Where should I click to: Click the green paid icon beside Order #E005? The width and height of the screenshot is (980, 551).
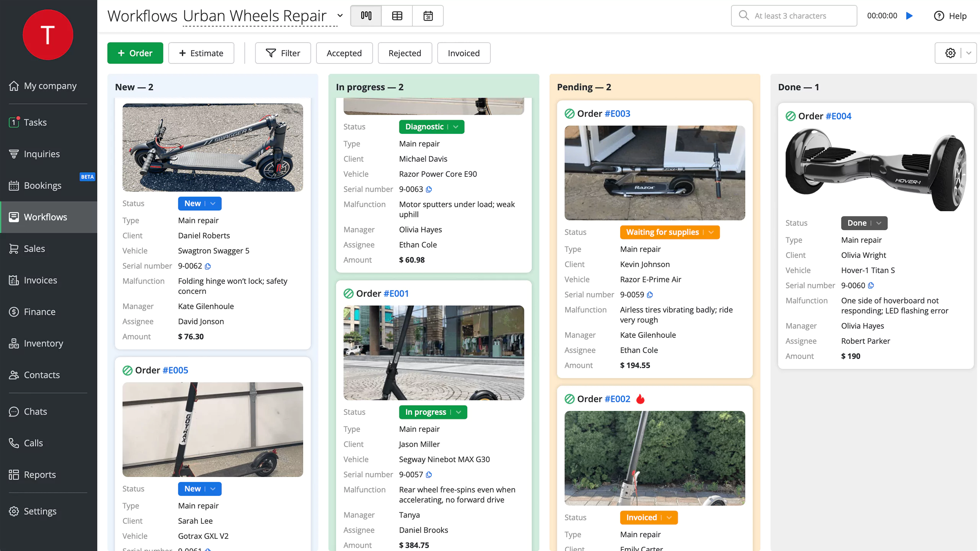click(127, 370)
